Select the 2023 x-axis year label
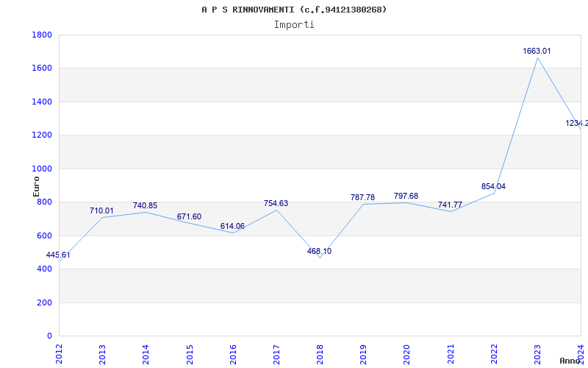 click(537, 353)
